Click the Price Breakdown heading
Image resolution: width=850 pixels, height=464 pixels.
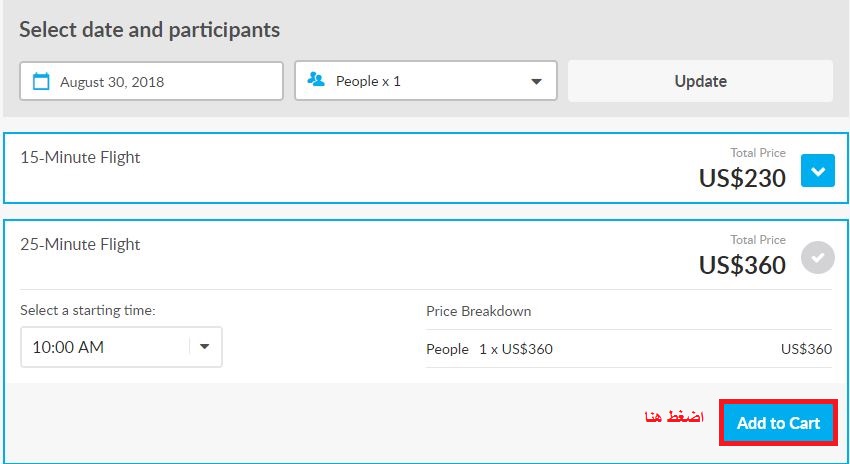coord(479,311)
